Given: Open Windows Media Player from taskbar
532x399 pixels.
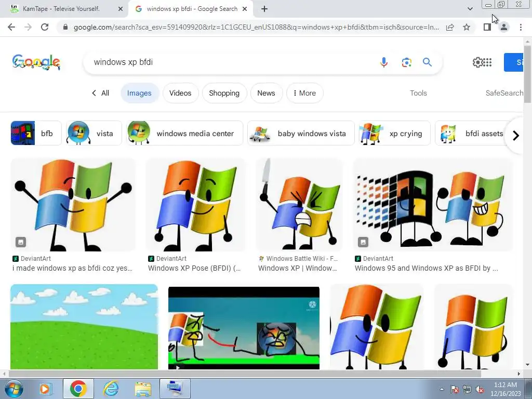Looking at the screenshot, I should tap(45, 389).
